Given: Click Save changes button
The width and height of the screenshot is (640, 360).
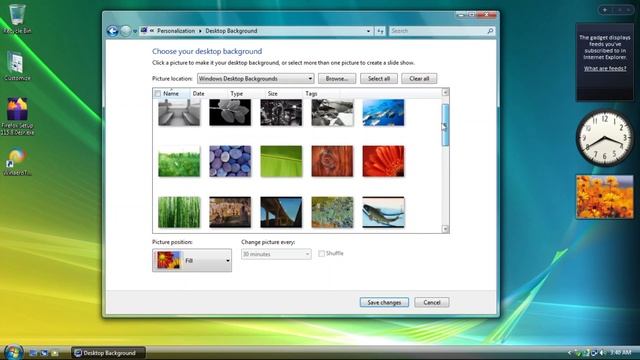Looking at the screenshot, I should [384, 302].
